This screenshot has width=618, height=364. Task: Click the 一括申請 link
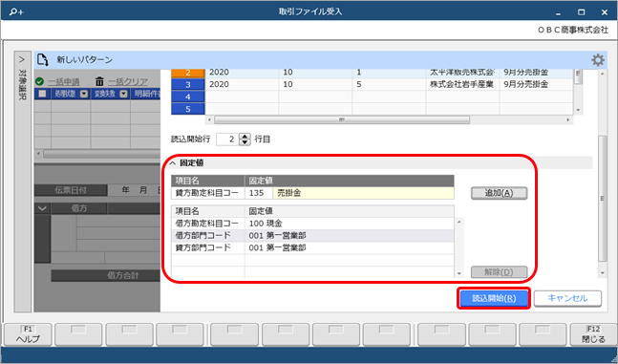(x=64, y=81)
